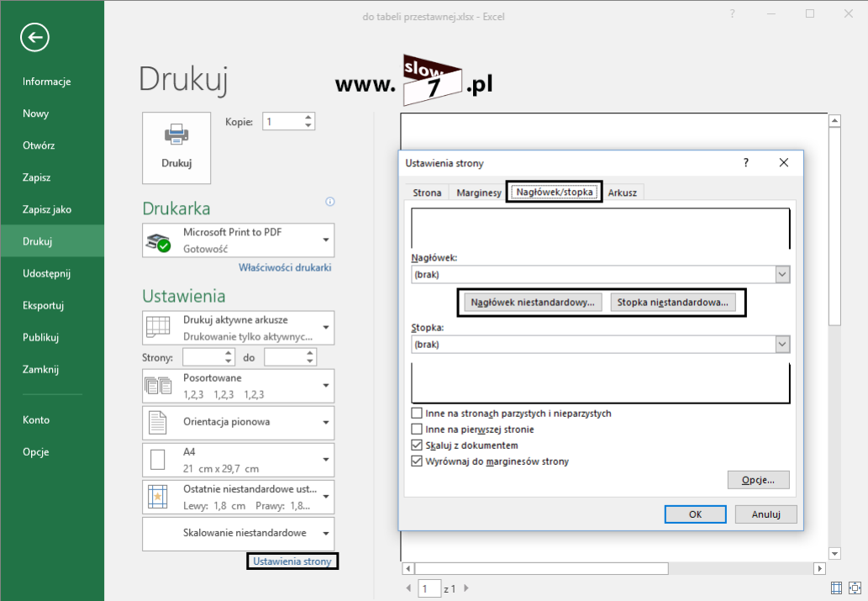The height and width of the screenshot is (601, 868).
Task: Select Publikuj in the sidebar
Action: [x=40, y=337]
